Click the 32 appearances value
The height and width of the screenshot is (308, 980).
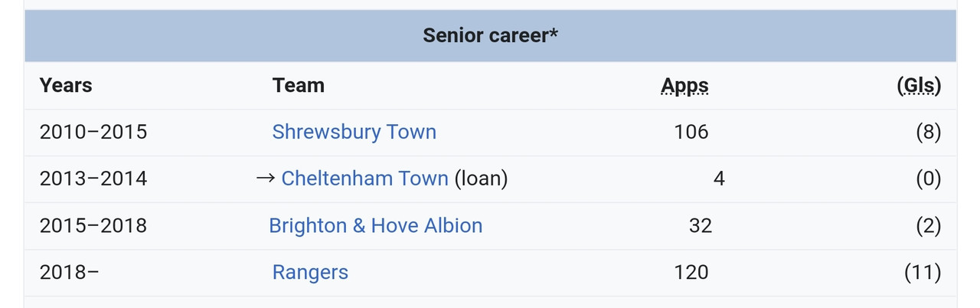pyautogui.click(x=700, y=225)
